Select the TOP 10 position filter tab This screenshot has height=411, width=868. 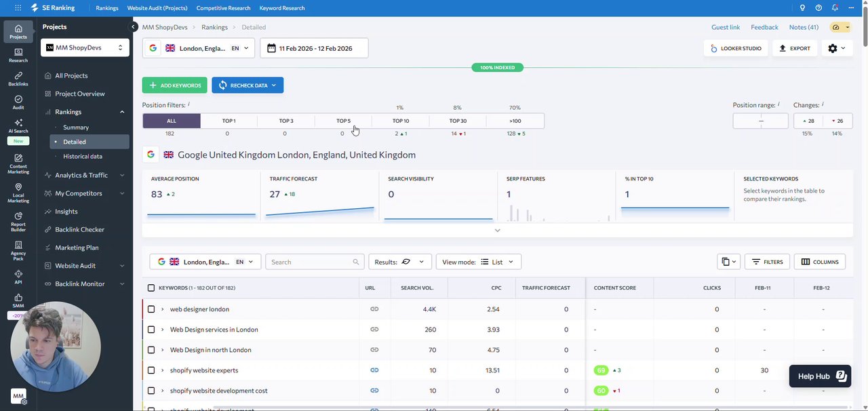(x=400, y=121)
